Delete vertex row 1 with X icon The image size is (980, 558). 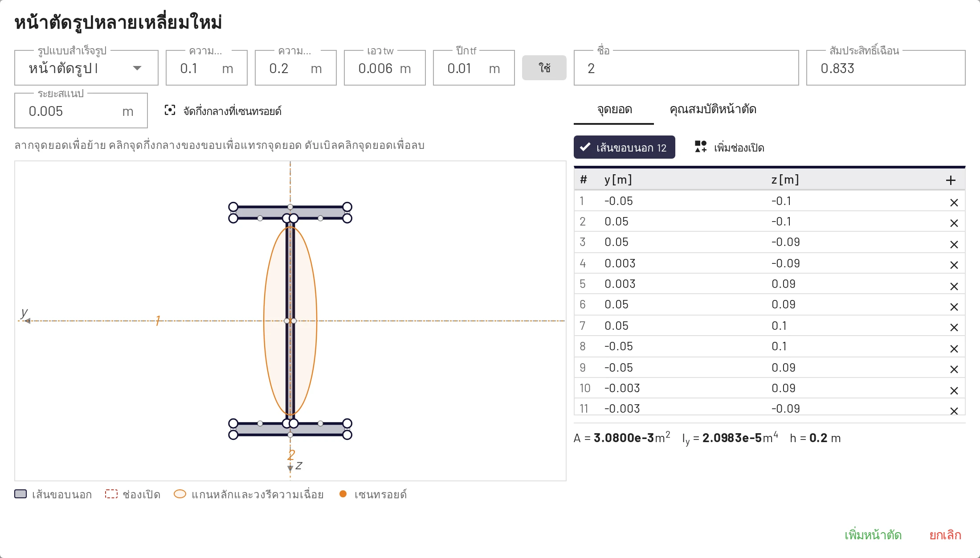tap(954, 203)
